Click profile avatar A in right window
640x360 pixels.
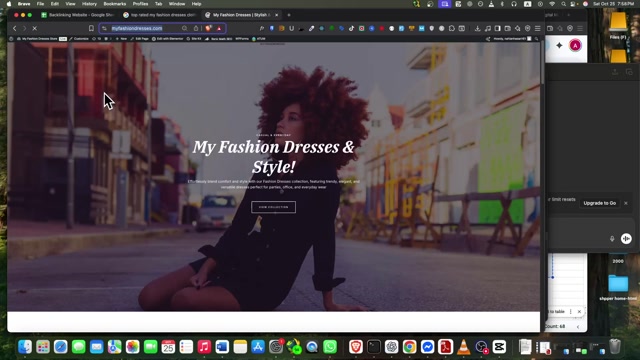tap(575, 45)
